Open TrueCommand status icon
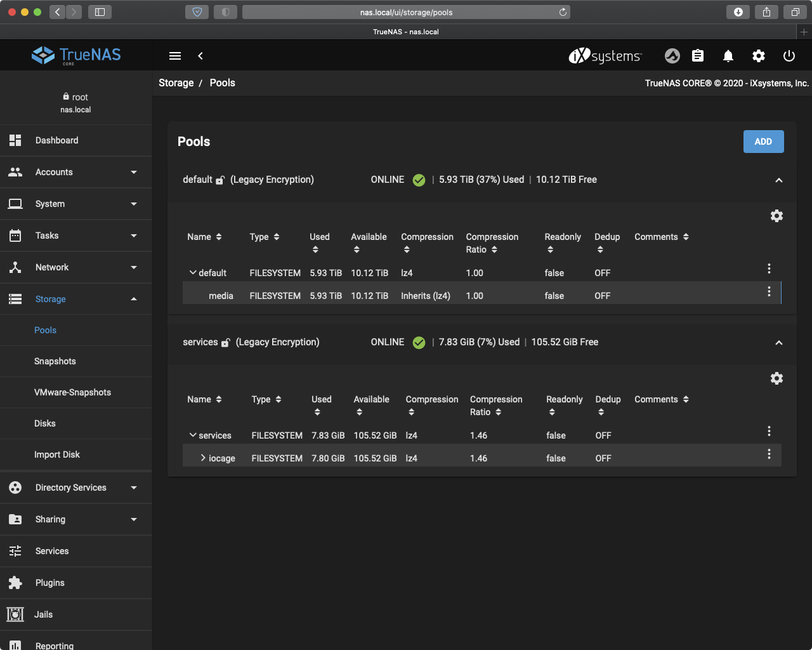 click(x=672, y=56)
